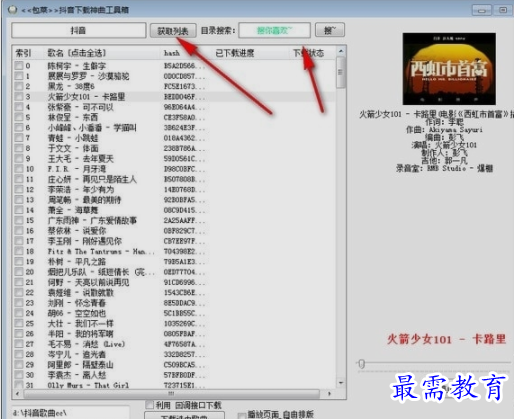The image size is (514, 419).
Task: Tick the checkbox for row 10 F.I.R. - 月牙湾
Action: (x=19, y=169)
